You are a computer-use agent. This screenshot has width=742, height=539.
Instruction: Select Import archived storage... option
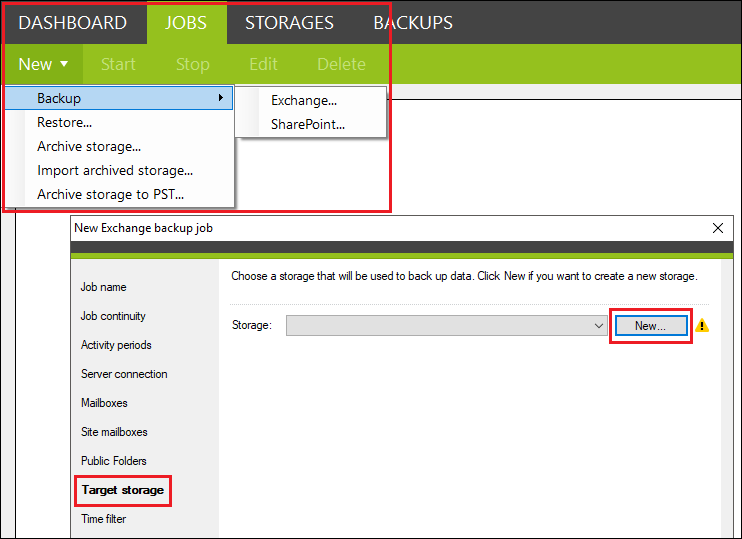115,170
